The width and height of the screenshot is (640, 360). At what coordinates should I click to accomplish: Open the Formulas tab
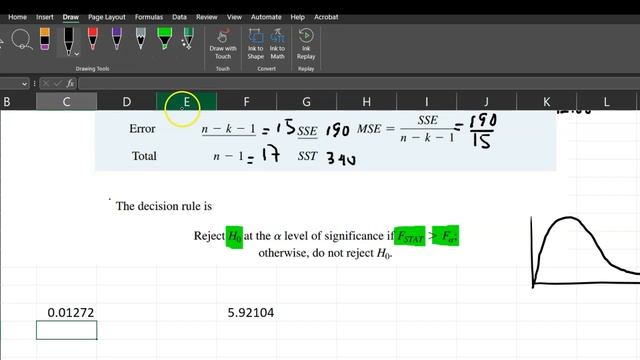[x=149, y=17]
